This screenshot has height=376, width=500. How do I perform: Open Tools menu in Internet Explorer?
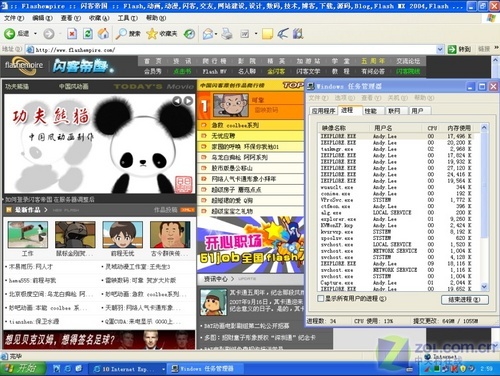(127, 18)
